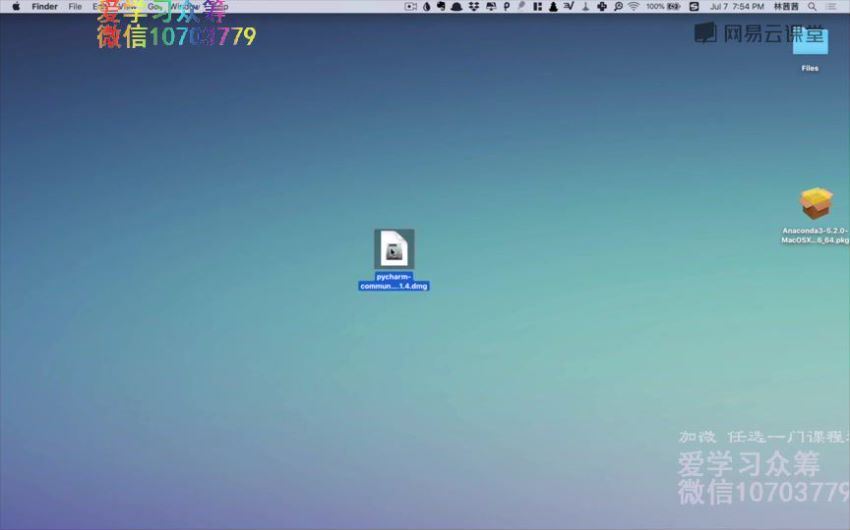Click the Dropbox menu bar icon
850x530 pixels.
coord(474,7)
